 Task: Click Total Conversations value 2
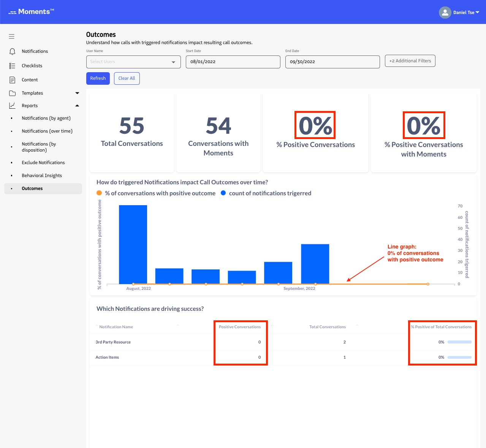(x=345, y=342)
